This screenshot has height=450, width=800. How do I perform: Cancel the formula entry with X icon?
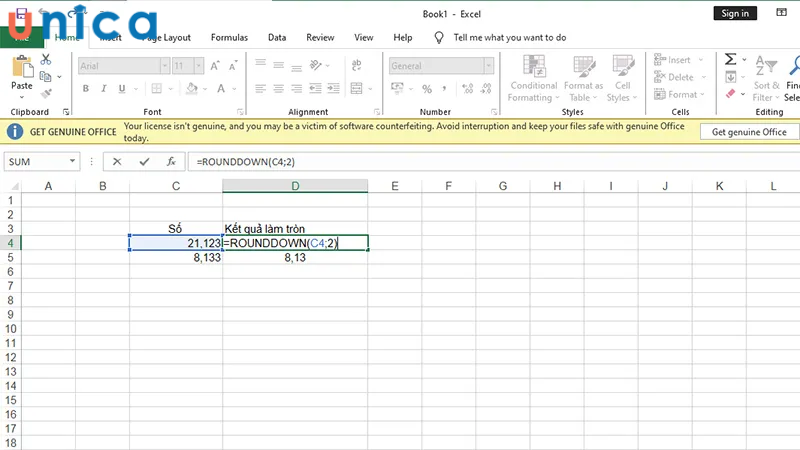118,161
